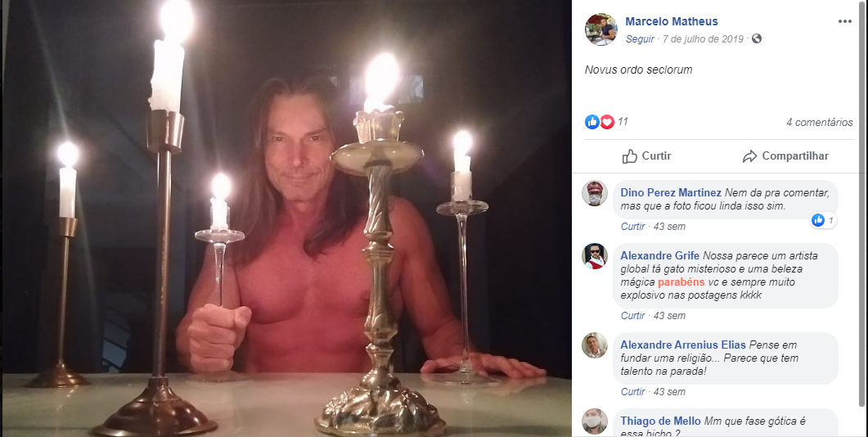Open the 7 de julho de 2019 timestamp

click(x=703, y=39)
